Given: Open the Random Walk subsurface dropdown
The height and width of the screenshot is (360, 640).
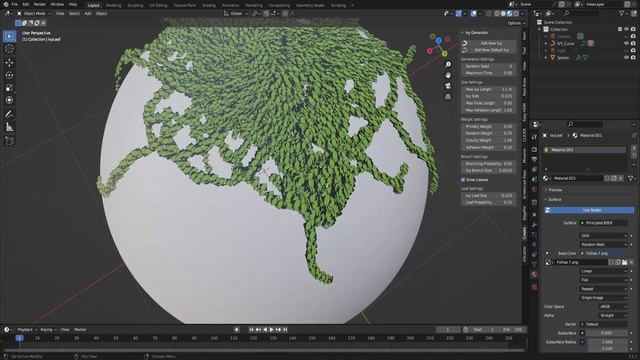Looking at the screenshot, I should 604,244.
